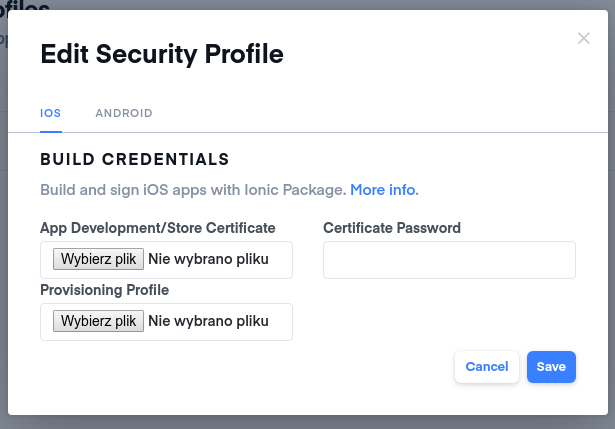
Task: Focus the Certificate Password field
Action: click(449, 260)
